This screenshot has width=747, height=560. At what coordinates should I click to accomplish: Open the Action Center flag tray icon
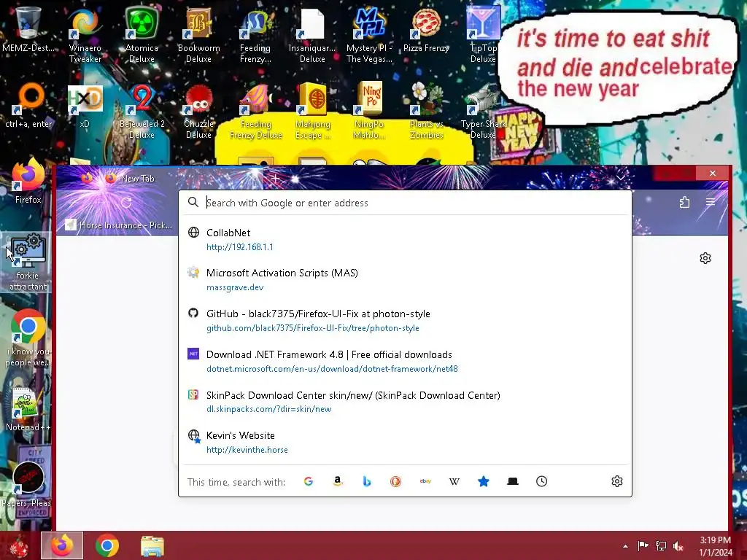click(x=643, y=546)
